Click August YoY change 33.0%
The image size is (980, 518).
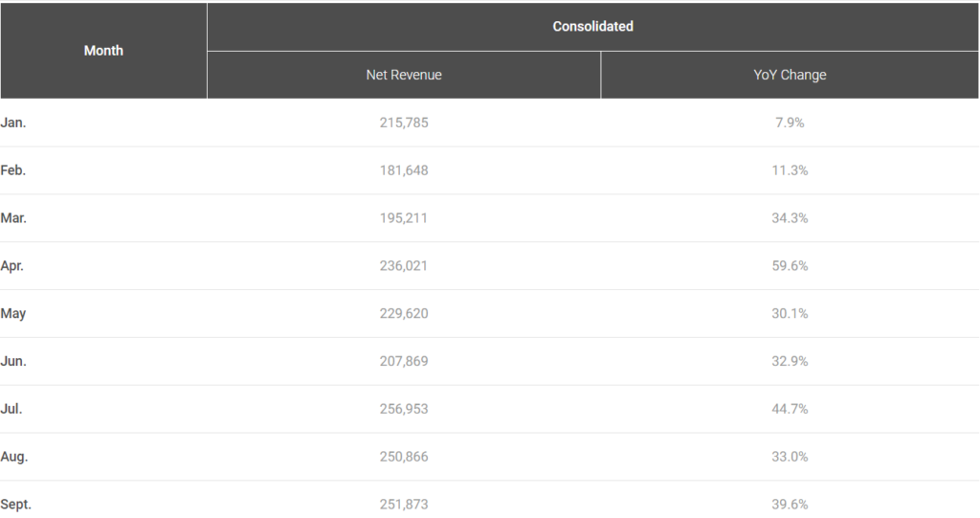point(790,457)
